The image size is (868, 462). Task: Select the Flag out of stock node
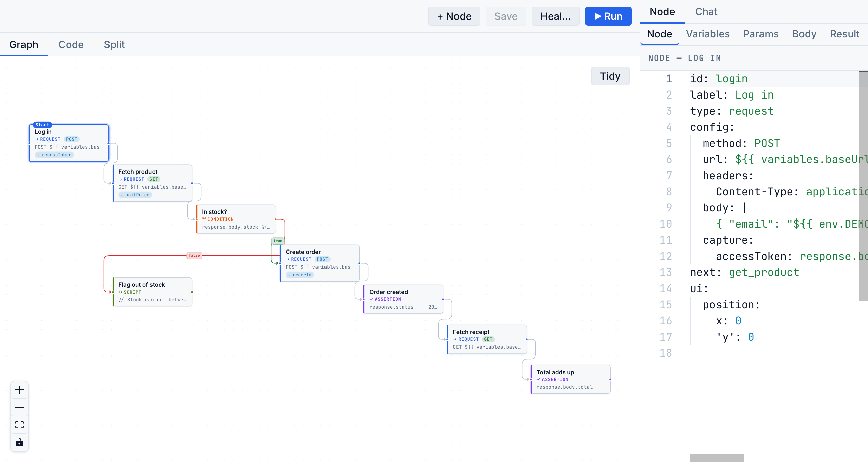152,292
